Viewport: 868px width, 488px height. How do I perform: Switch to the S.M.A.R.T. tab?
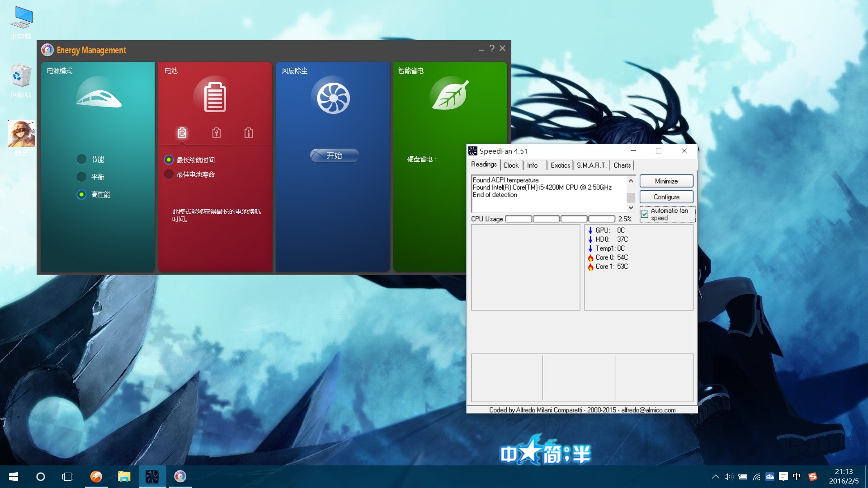coord(591,165)
